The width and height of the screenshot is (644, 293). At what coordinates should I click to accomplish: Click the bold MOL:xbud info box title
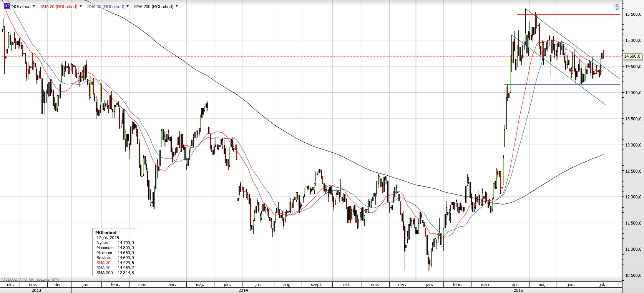106,233
